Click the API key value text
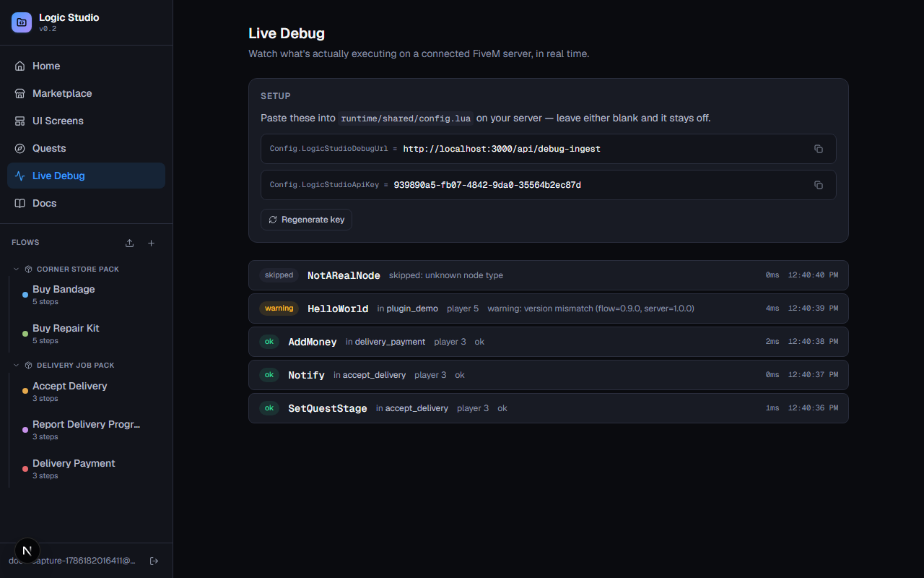 pos(487,185)
